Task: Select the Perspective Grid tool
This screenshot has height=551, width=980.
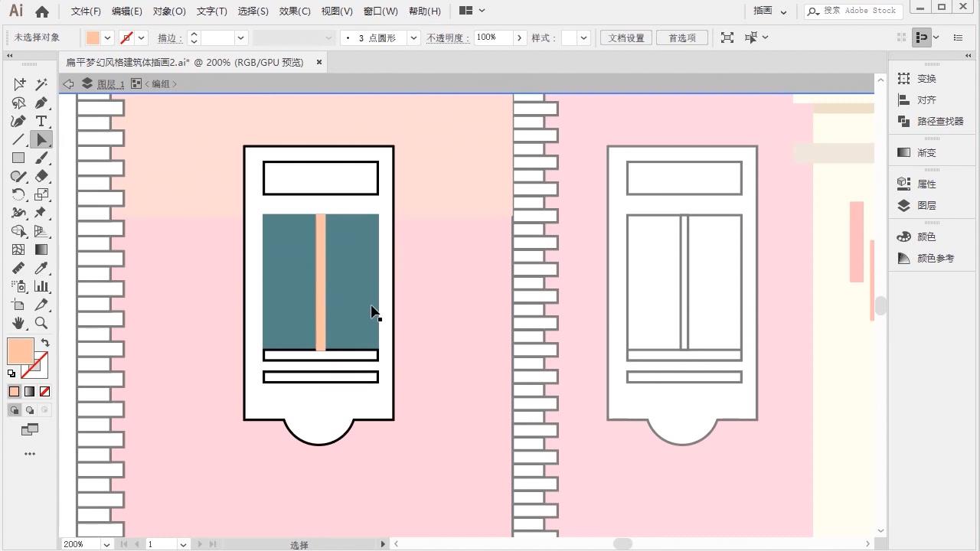Action: coord(41,231)
